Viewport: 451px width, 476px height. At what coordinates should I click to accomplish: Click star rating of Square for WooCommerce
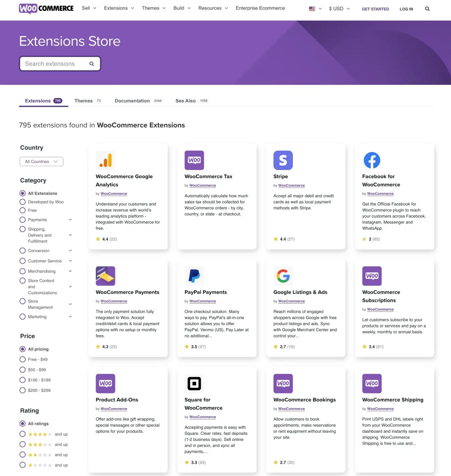pyautogui.click(x=195, y=463)
